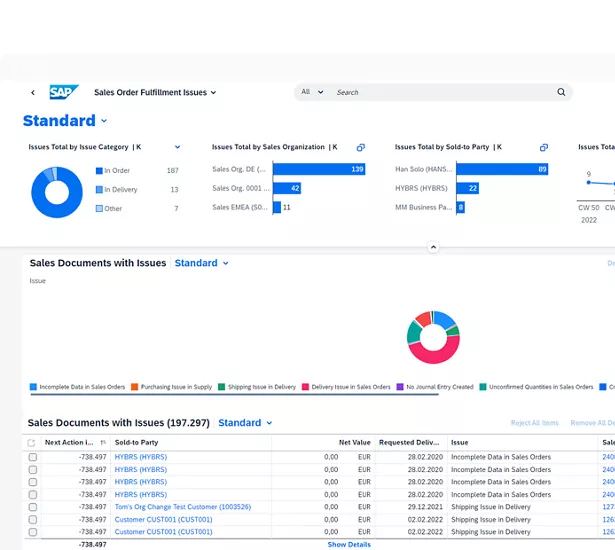This screenshot has width=615, height=550.
Task: Open the Standard page variant dropdown
Action: pos(104,121)
